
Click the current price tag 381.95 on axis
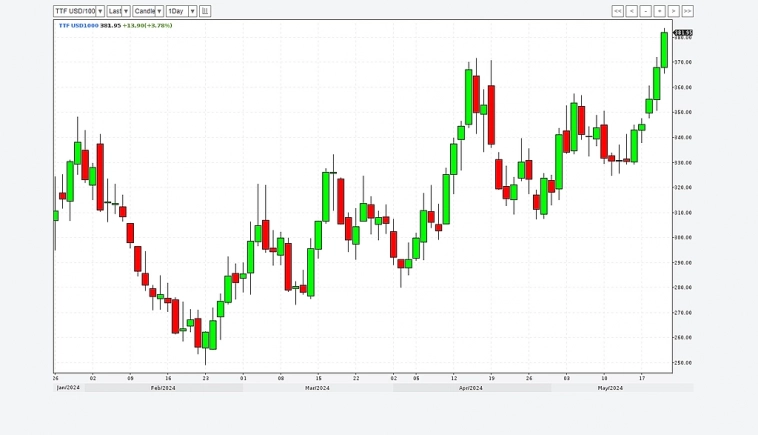[x=683, y=33]
